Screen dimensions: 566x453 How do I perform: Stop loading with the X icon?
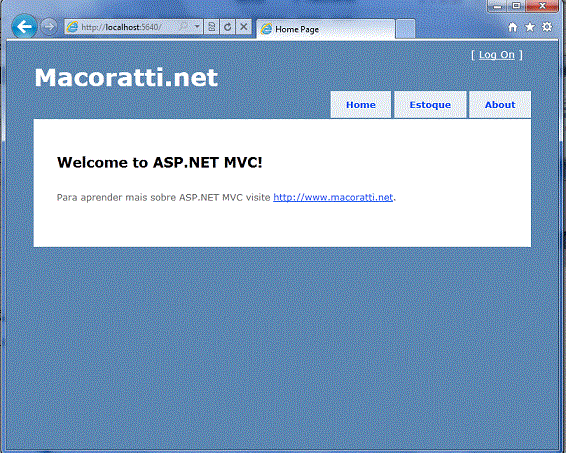click(x=244, y=27)
